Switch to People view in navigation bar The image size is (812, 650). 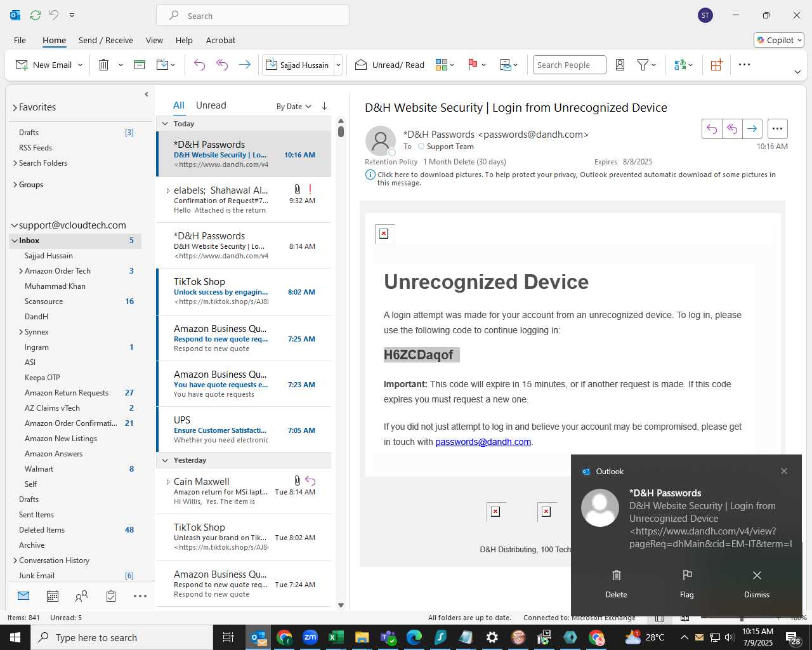82,596
